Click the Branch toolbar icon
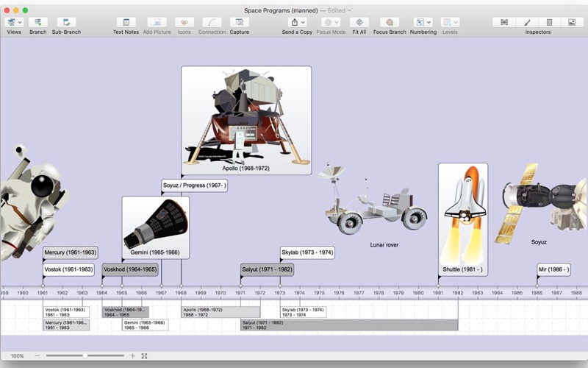The height and width of the screenshot is (368, 588). click(37, 23)
